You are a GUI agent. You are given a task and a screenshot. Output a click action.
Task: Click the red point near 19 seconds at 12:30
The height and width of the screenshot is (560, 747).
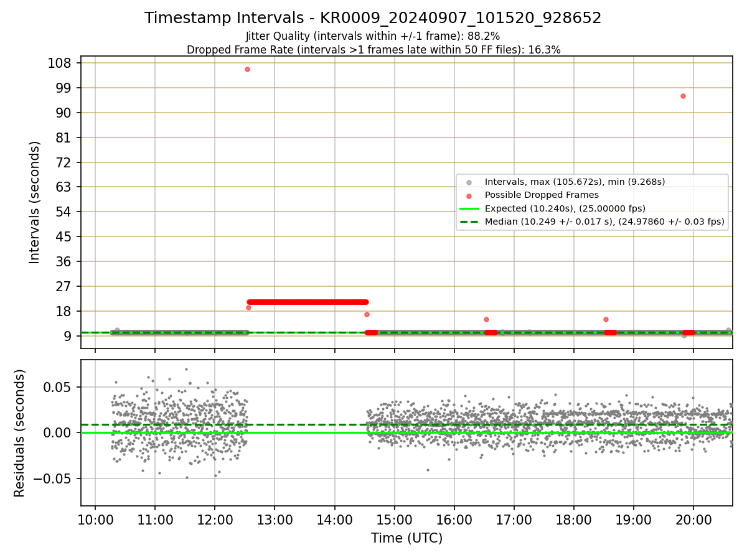(x=248, y=307)
